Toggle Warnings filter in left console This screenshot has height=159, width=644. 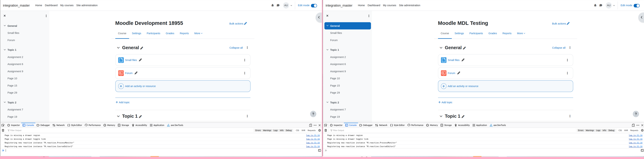click(267, 130)
